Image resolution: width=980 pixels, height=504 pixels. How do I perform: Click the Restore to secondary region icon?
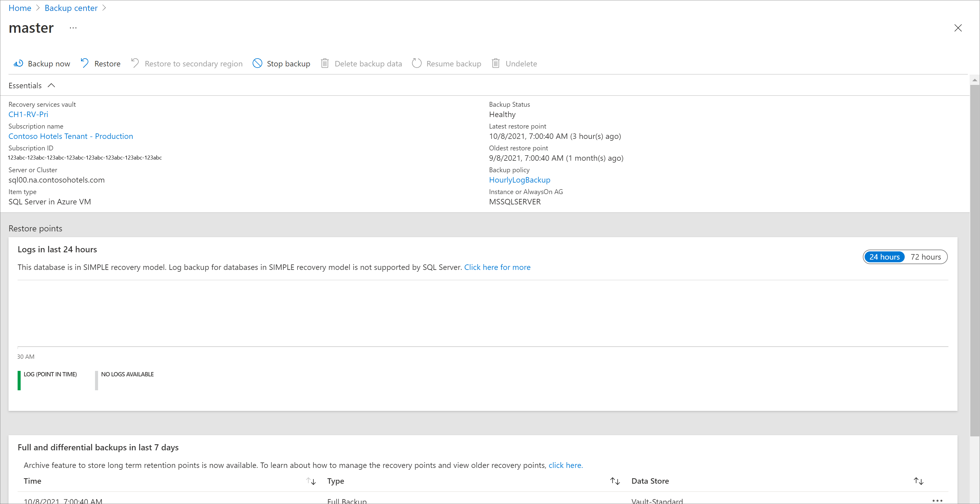(x=136, y=63)
